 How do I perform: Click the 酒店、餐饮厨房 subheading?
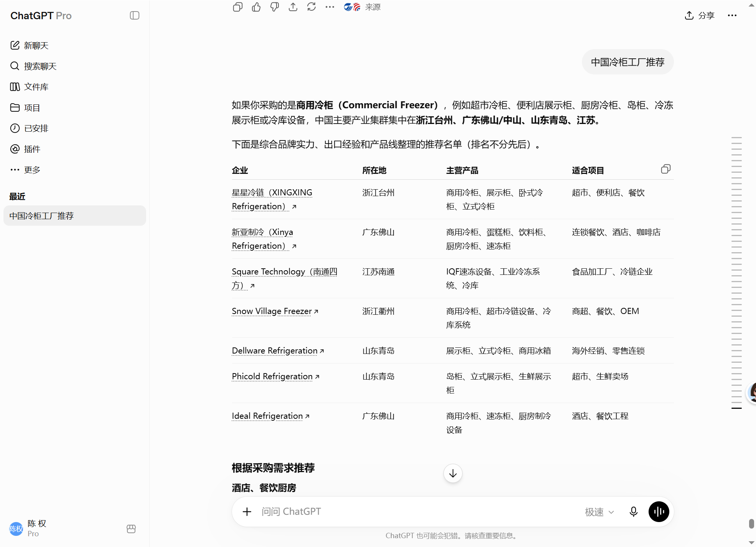[x=264, y=488]
